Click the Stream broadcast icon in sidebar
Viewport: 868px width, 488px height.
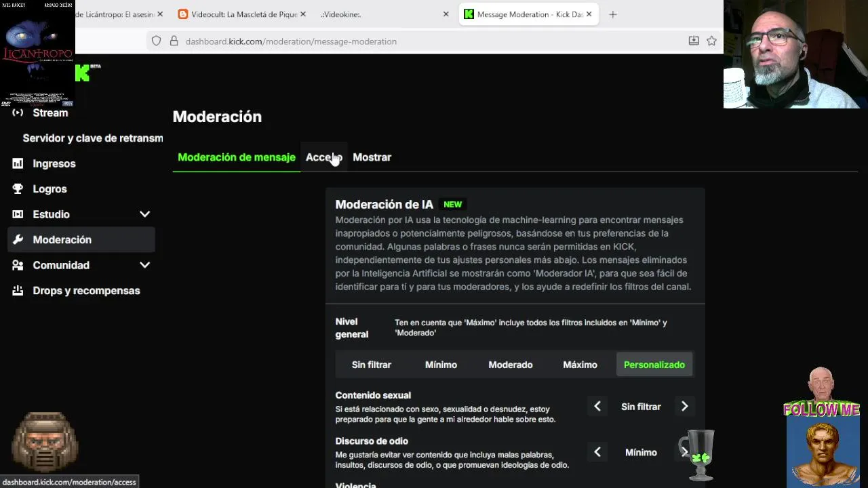18,113
